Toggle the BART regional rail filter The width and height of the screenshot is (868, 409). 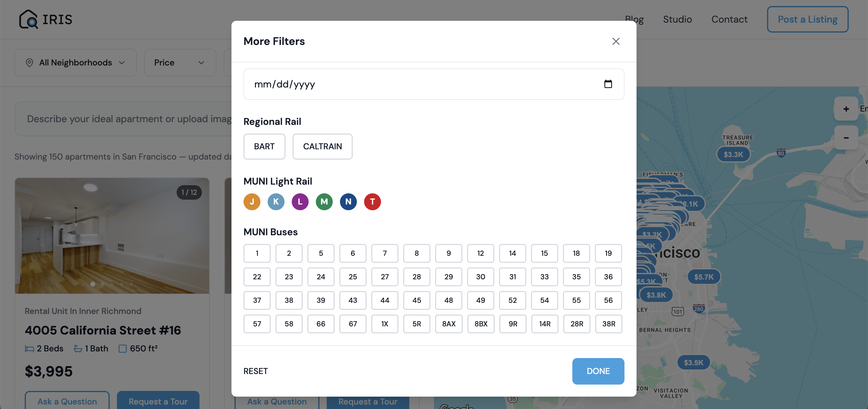(264, 146)
